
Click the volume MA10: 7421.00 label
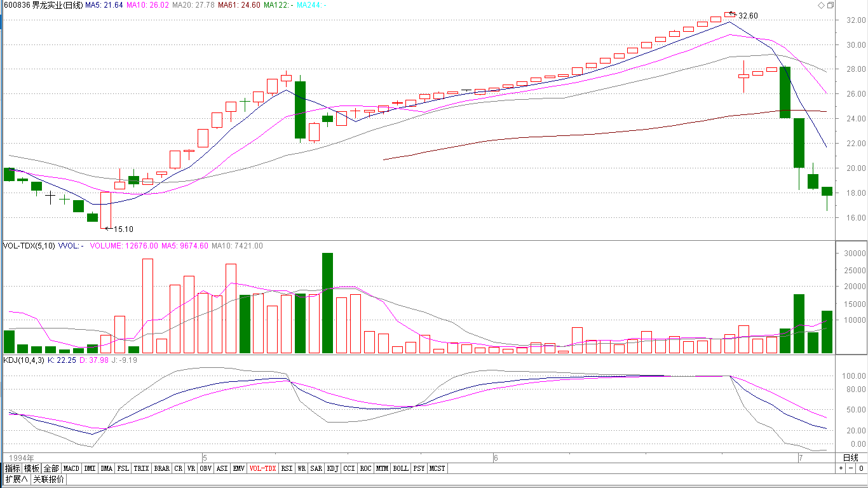coord(237,245)
